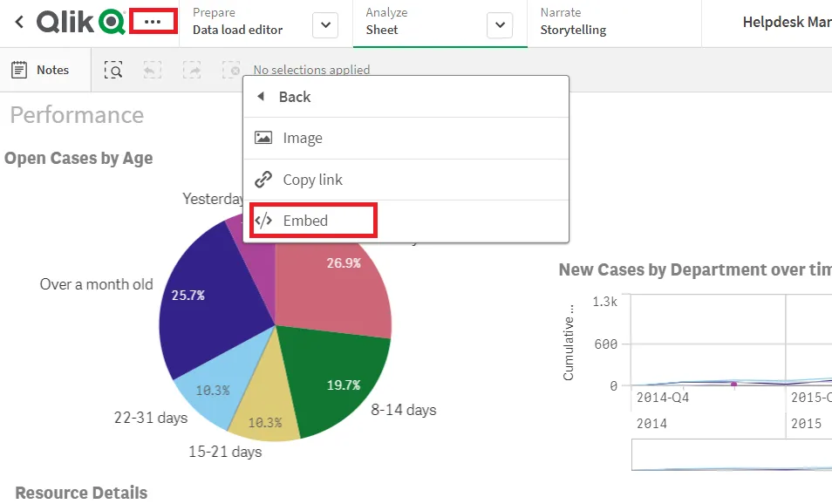Click the Embed code icon in the menu

[263, 221]
